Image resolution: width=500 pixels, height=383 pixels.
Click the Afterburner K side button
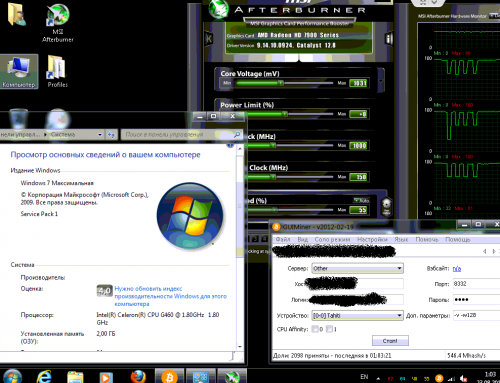tap(209, 39)
